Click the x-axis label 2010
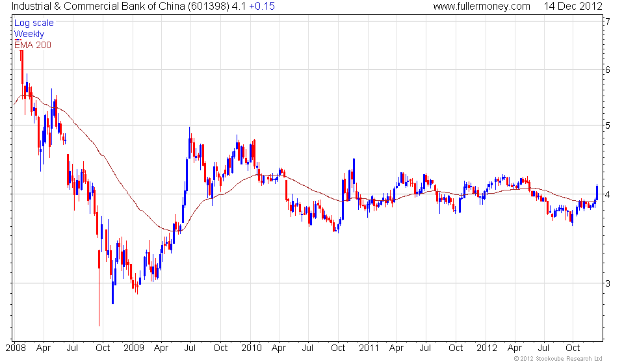637x364 pixels. coord(252,348)
